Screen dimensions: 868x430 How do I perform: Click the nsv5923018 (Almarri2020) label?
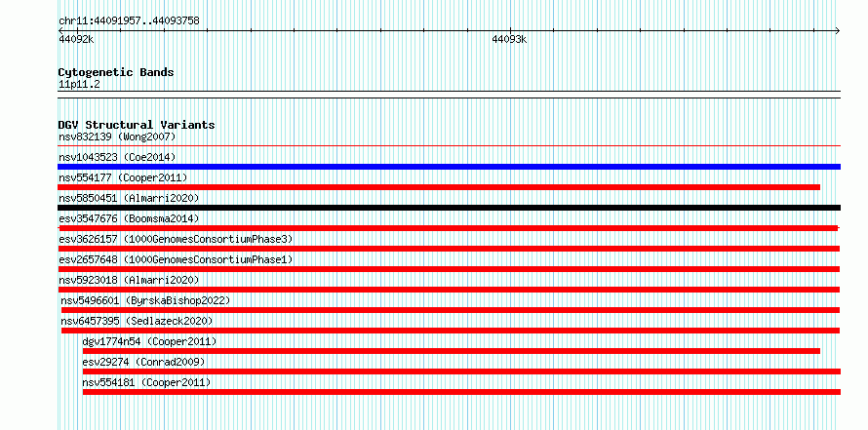coord(129,280)
